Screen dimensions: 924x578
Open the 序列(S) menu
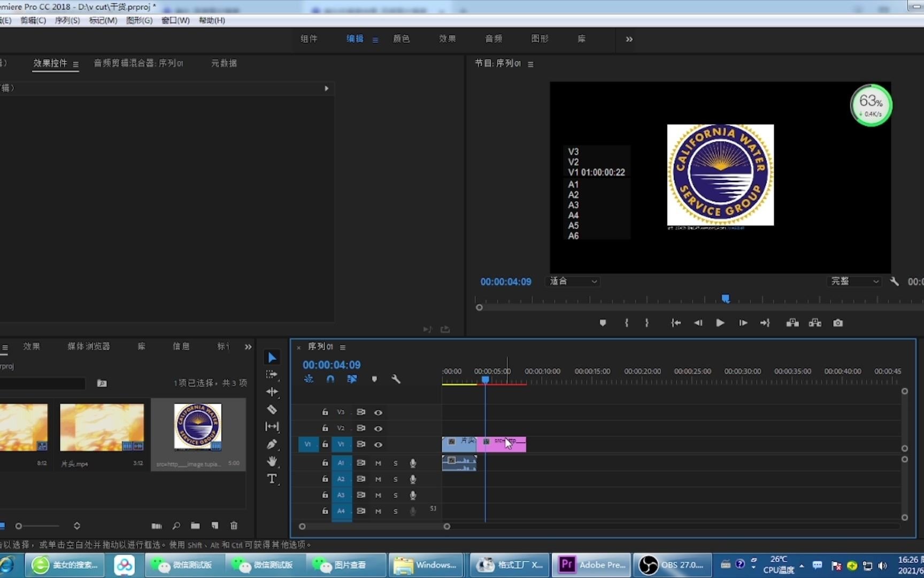coord(67,20)
